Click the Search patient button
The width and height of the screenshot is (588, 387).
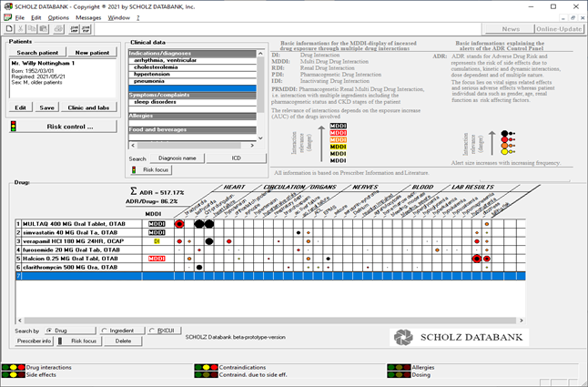[37, 53]
